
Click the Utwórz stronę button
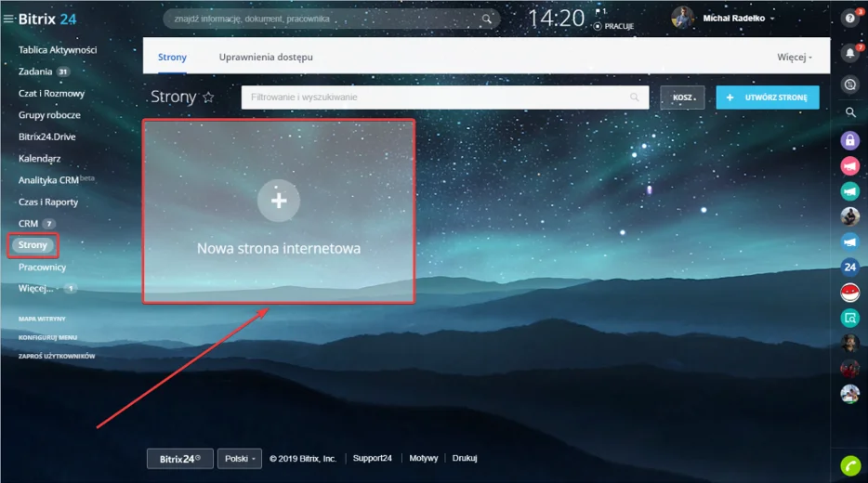pyautogui.click(x=767, y=98)
